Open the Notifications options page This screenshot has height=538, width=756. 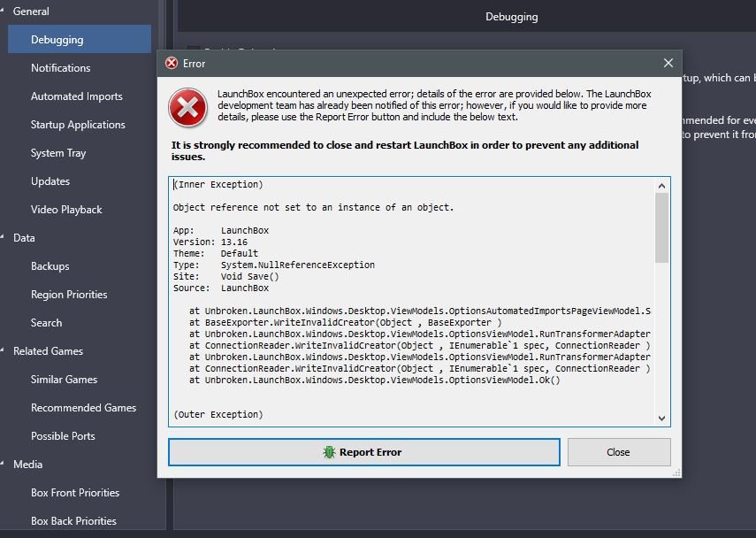point(61,68)
